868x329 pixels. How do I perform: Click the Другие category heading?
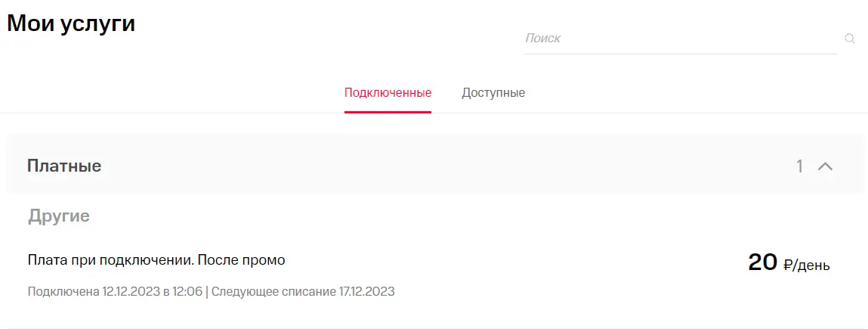[59, 216]
